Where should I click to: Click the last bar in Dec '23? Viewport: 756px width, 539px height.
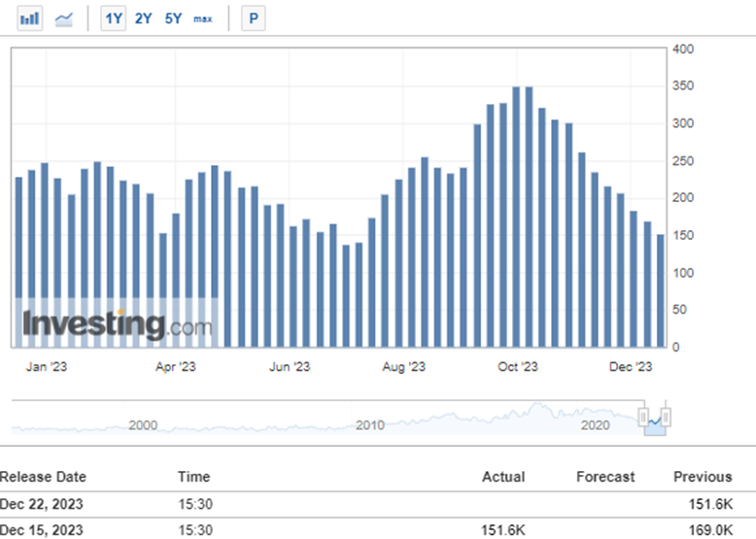click(x=661, y=291)
